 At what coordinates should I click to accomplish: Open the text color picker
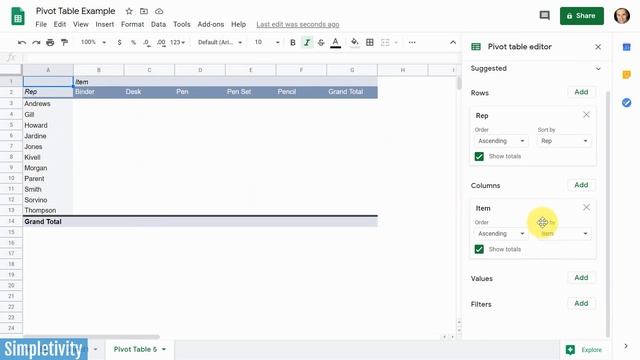[x=336, y=42]
